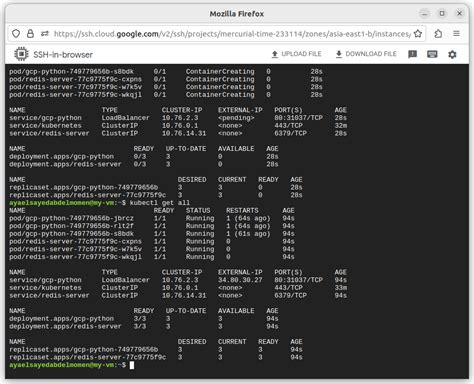Screen dimensions: 474x384
Task: Click age '32m' for service/kubernetes
Action: point(341,126)
